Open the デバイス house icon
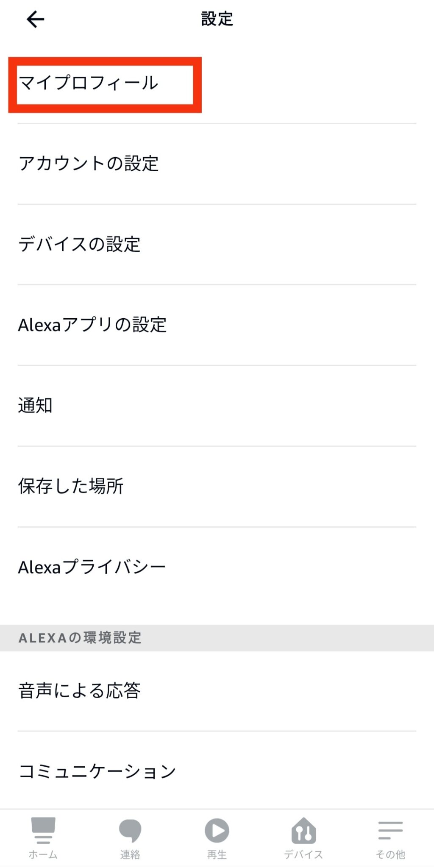Screen dimensions: 434x868 [303, 830]
